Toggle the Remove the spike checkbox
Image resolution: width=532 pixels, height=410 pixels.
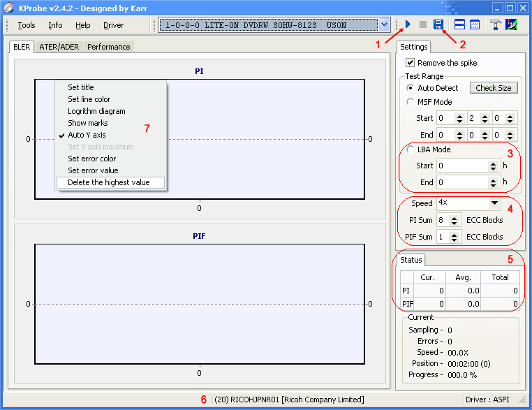pos(411,63)
